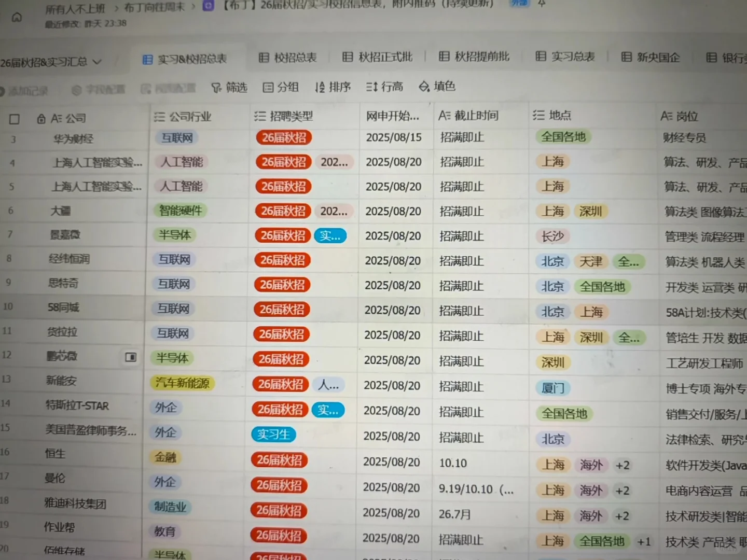Click the +2 locations tag in 恒生 row
The height and width of the screenshot is (560, 747).
coord(622,466)
